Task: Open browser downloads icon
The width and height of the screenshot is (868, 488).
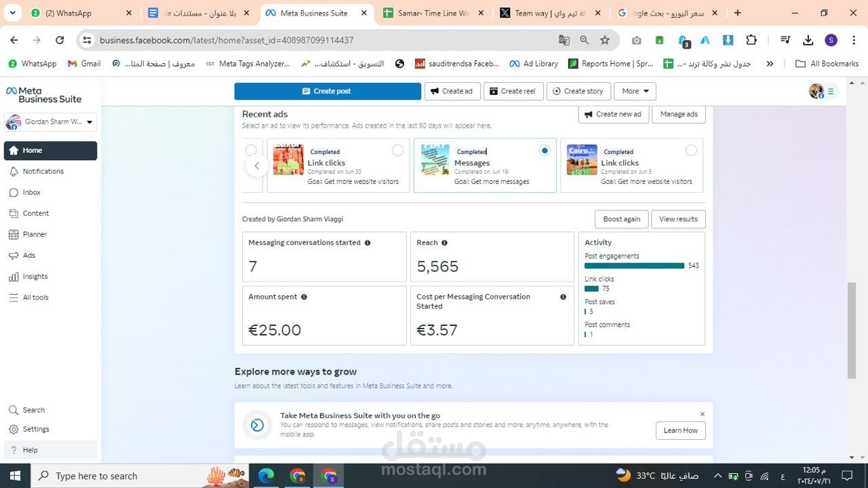Action: pos(808,40)
